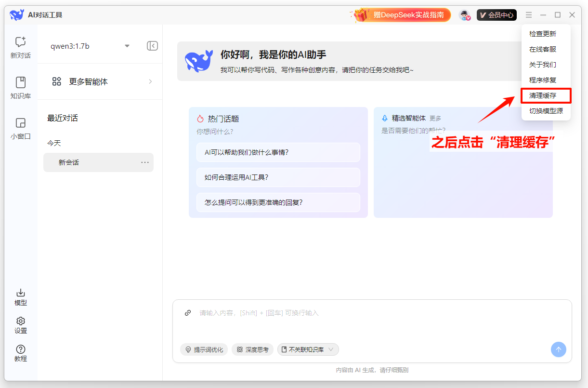Image resolution: width=588 pixels, height=388 pixels.
Task: Select 清理缓存 from the menu
Action: pyautogui.click(x=546, y=95)
